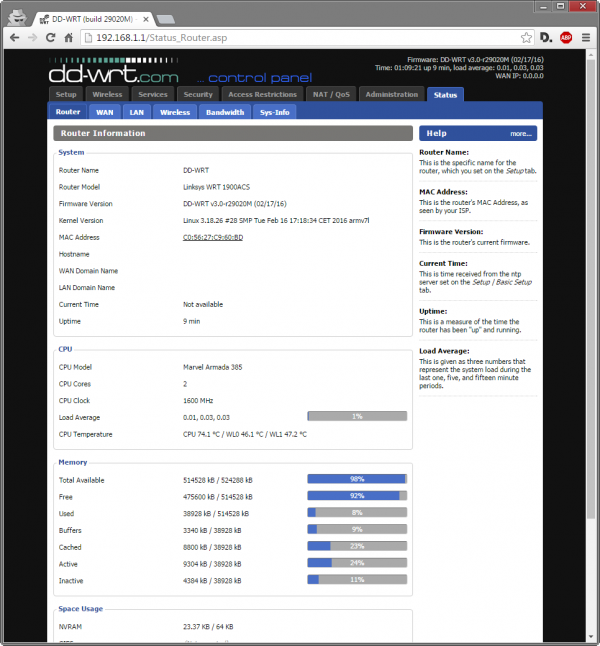Click the MAC address link
The height and width of the screenshot is (646, 600).
[x=213, y=237]
